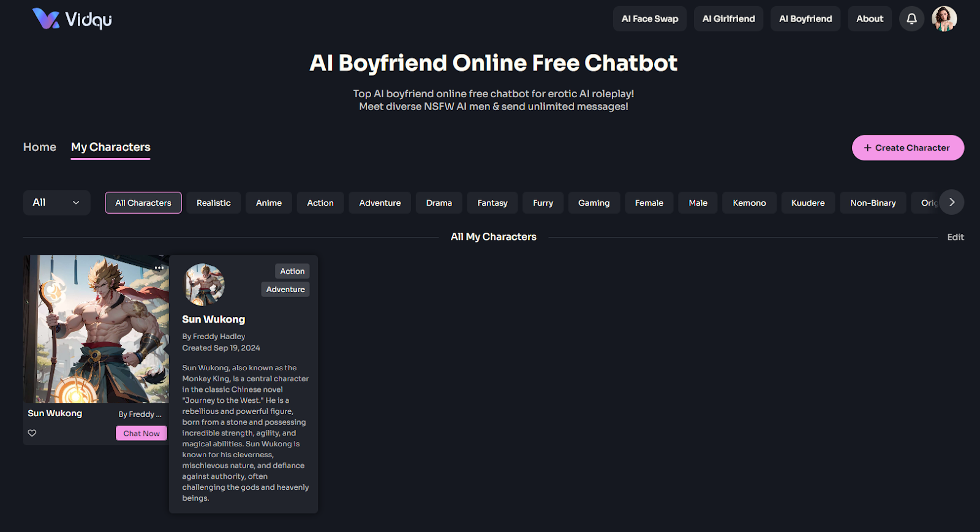Filter by Kuudere category
The height and width of the screenshot is (532, 980).
808,203
